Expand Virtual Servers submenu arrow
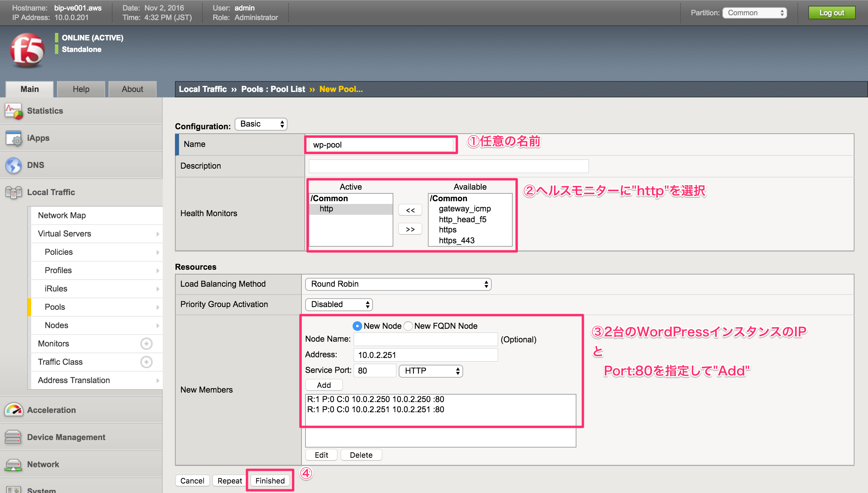868x493 pixels. coord(158,234)
